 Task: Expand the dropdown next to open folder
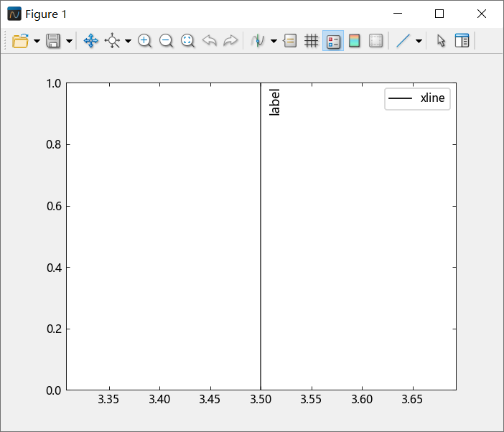(37, 42)
